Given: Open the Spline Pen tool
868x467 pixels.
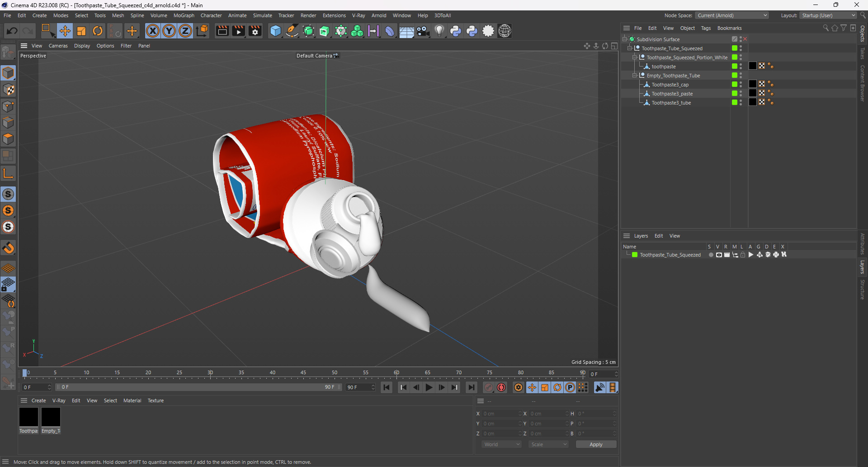Looking at the screenshot, I should pyautogui.click(x=292, y=31).
